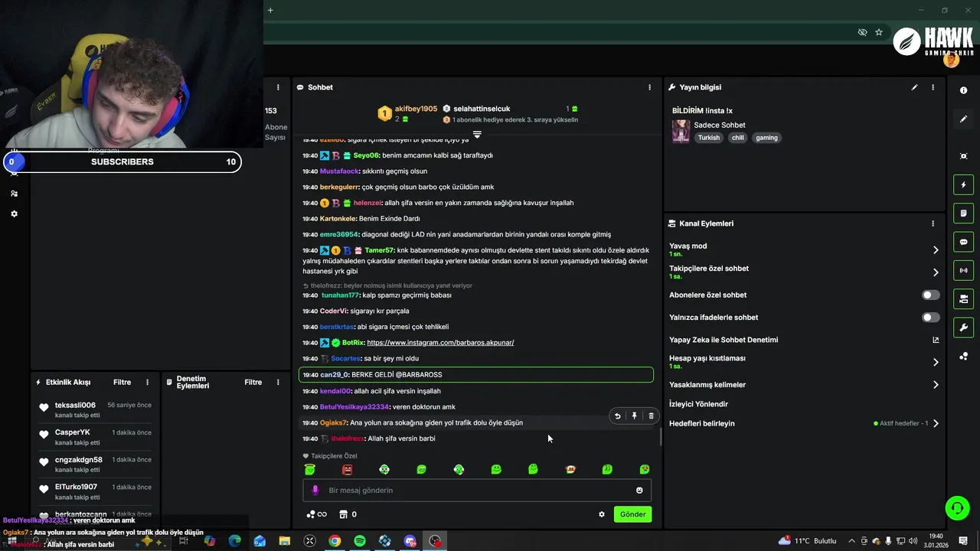Collapse the gift leaderboard arrow under the header

[x=477, y=134]
